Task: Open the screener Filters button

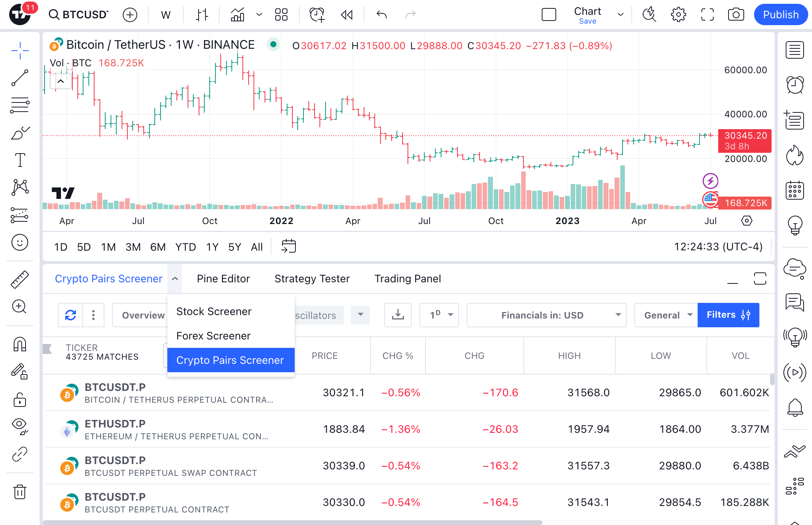Action: 728,315
